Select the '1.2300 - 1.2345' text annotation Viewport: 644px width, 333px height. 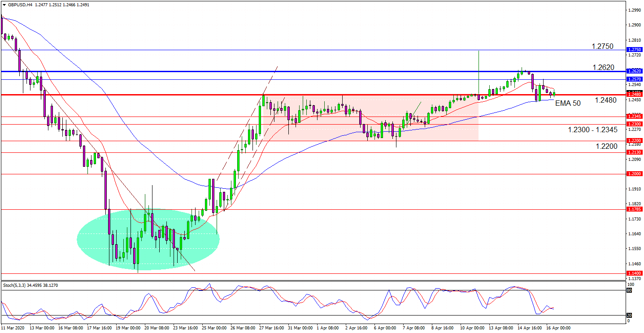[x=592, y=130]
